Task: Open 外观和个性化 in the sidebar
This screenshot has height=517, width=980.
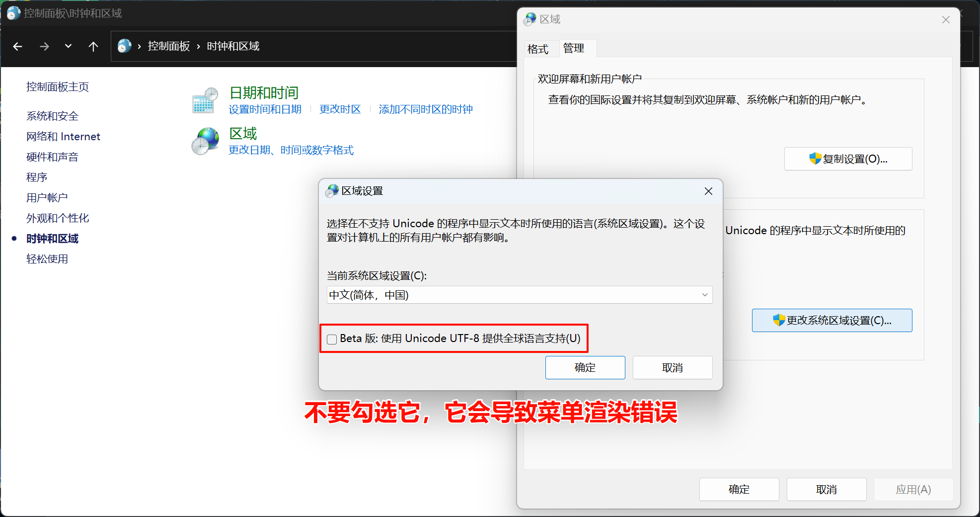Action: click(x=58, y=218)
